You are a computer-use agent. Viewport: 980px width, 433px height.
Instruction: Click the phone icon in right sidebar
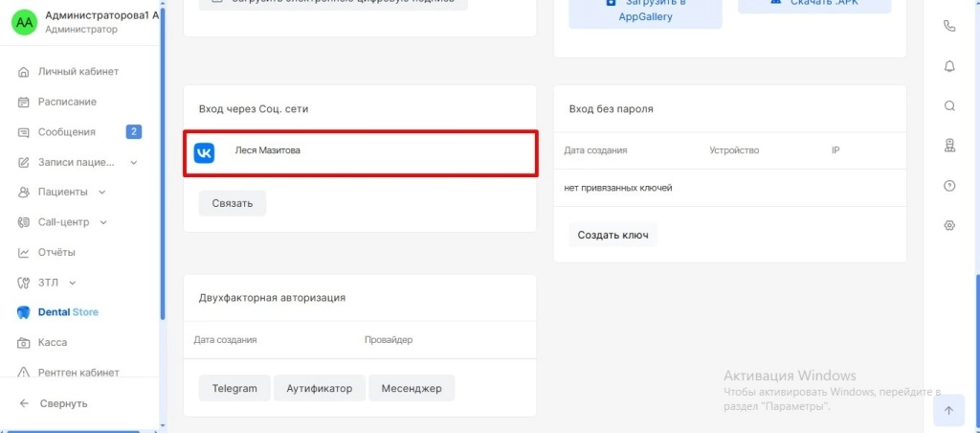949,27
